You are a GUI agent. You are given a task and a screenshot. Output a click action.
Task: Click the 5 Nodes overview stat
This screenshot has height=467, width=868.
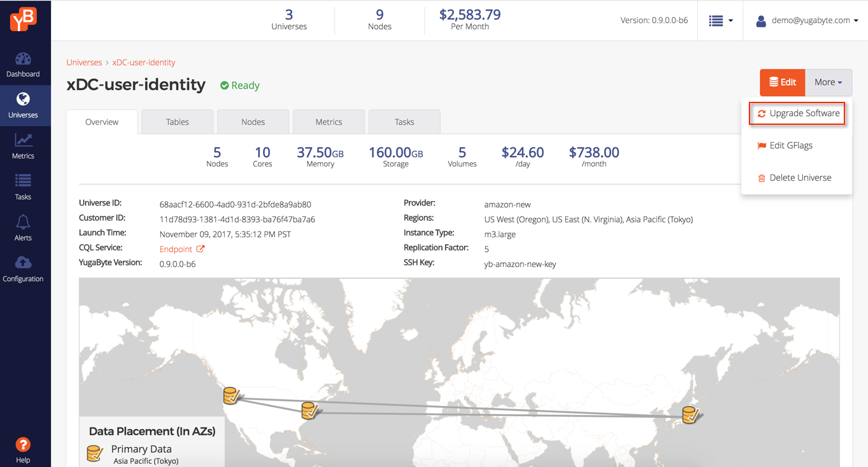(x=217, y=156)
